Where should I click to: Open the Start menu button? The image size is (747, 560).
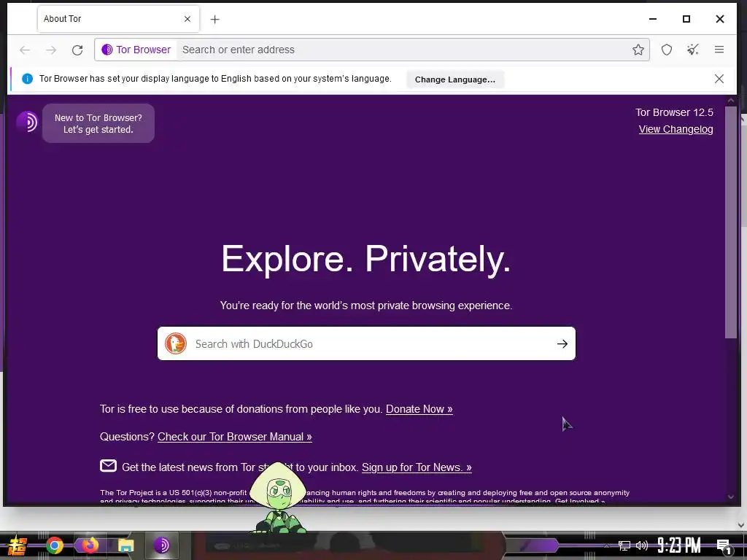tap(16, 545)
